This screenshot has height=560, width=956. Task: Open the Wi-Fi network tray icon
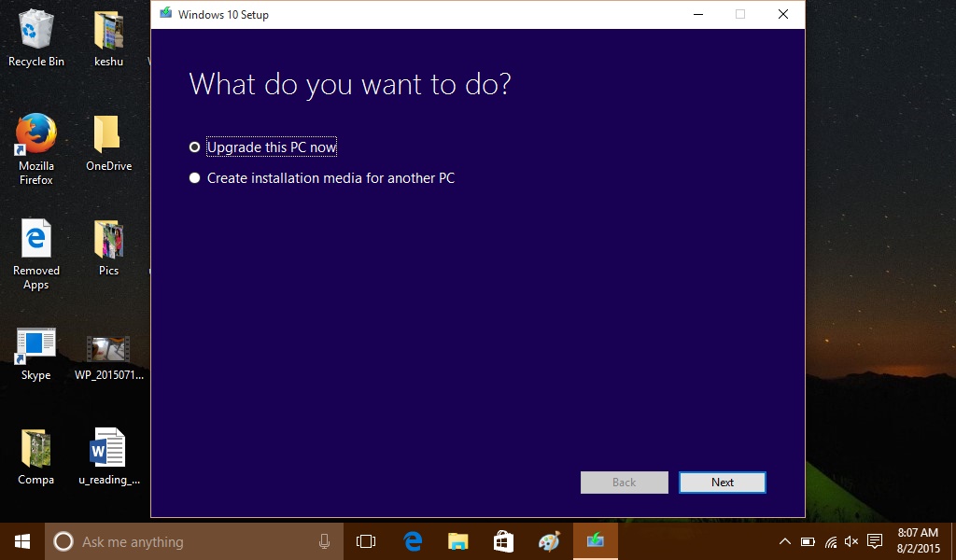coord(830,541)
